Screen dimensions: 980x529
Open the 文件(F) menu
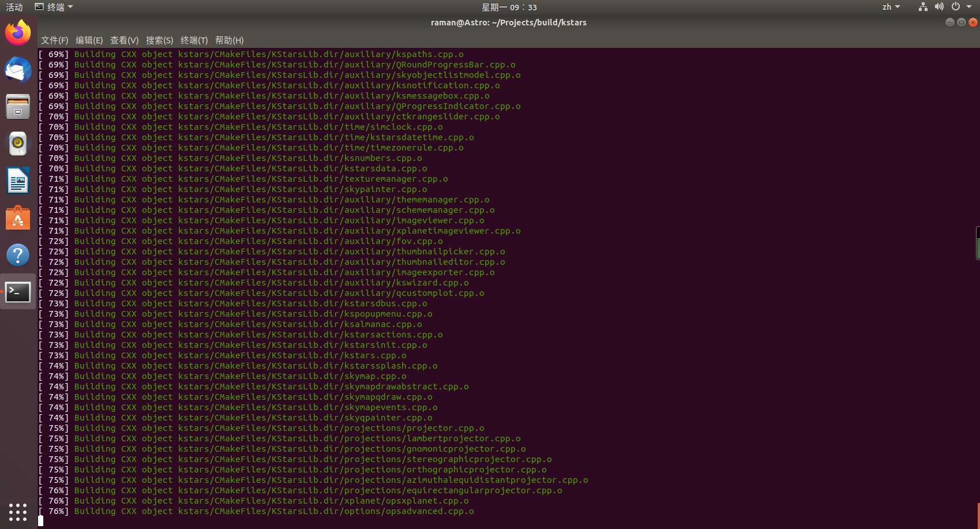pos(54,40)
